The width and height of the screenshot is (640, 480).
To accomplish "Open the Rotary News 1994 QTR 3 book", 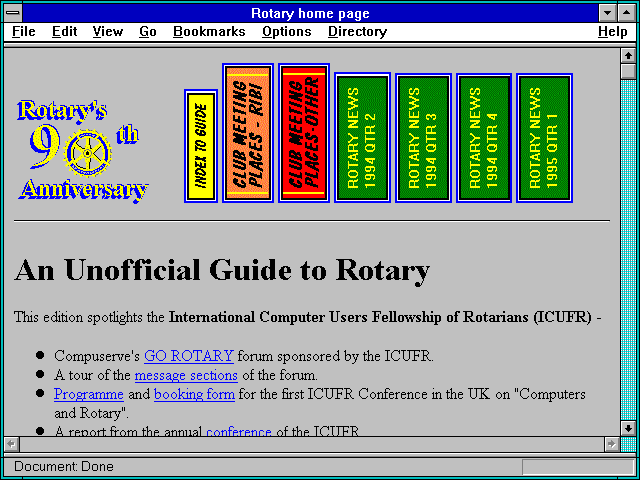I will pyautogui.click(x=423, y=138).
